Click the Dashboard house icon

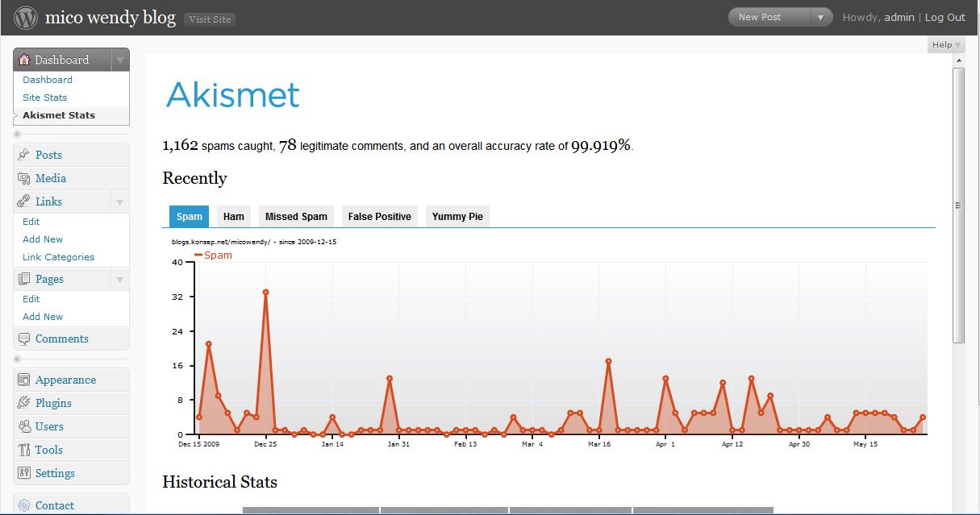(x=24, y=60)
